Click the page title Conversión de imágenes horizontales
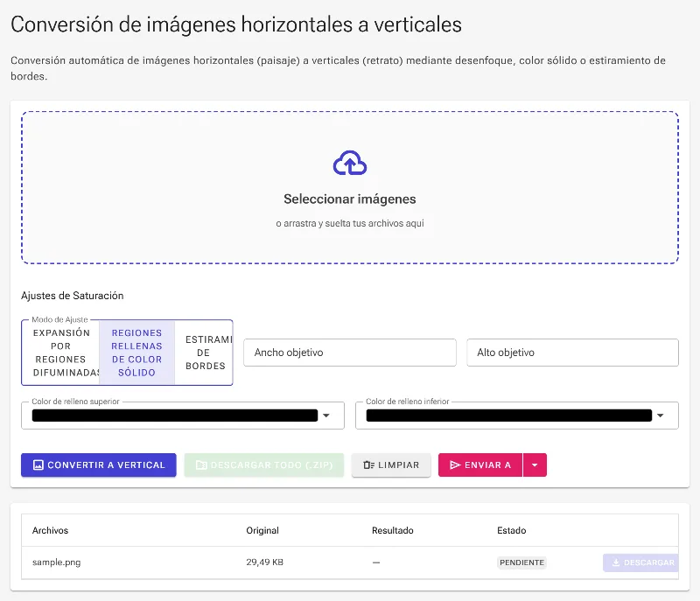The width and height of the screenshot is (700, 601). [236, 24]
